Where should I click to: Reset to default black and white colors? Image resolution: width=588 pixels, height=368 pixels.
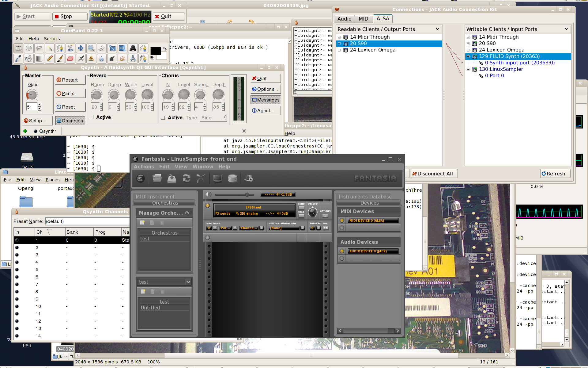(x=152, y=58)
